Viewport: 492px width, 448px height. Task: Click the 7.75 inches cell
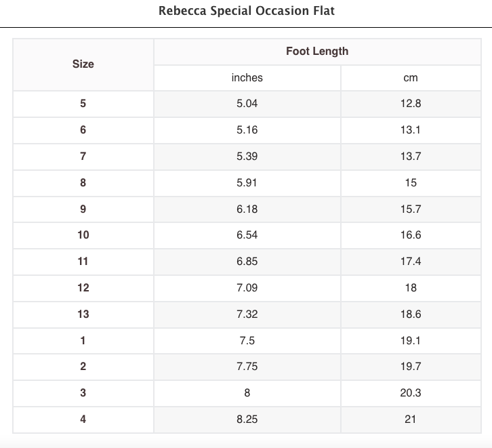tap(247, 367)
